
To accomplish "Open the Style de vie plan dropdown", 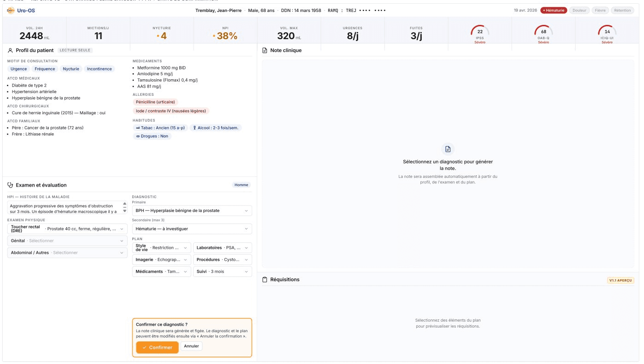I will (x=161, y=247).
